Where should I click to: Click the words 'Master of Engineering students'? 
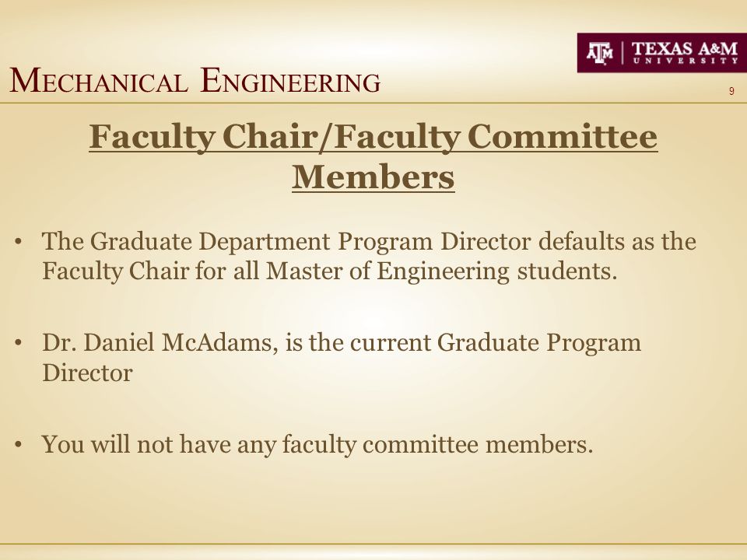point(441,271)
